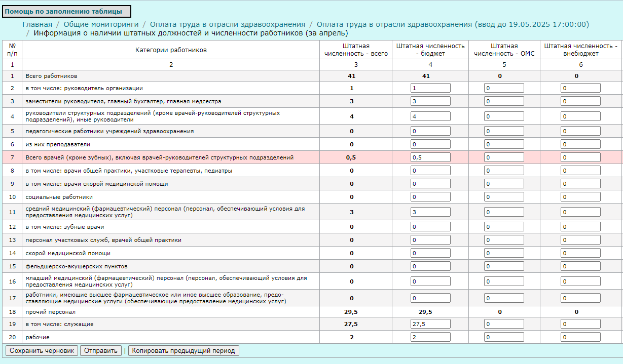Image resolution: width=623 pixels, height=364 pixels.
Task: Select внебюджет field for 'скорой медицинской помощи' row 14
Action: pyautogui.click(x=580, y=253)
